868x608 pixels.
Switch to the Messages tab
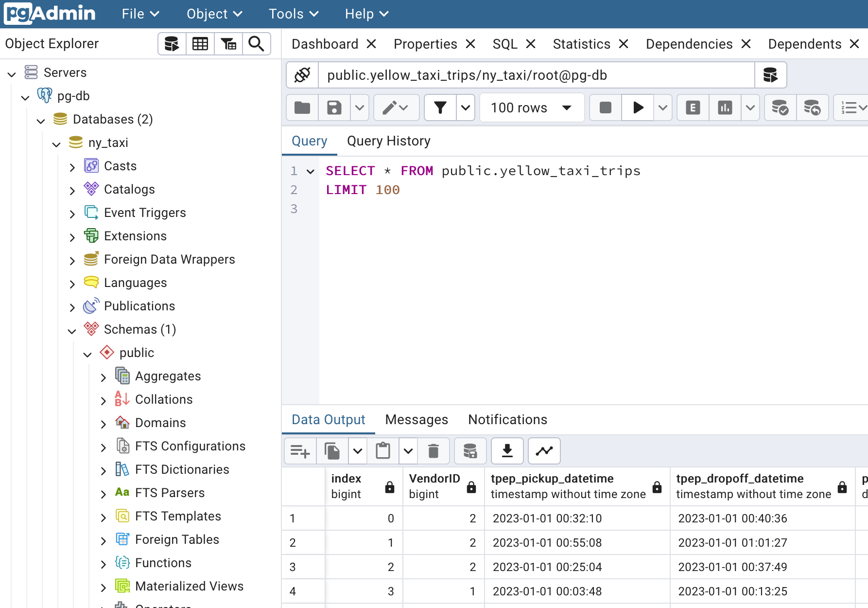click(x=417, y=419)
